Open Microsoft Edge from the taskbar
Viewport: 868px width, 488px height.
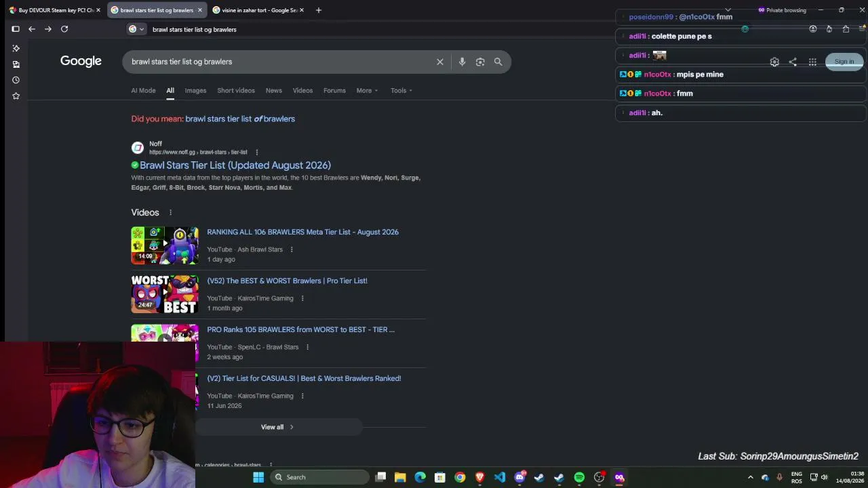(420, 477)
